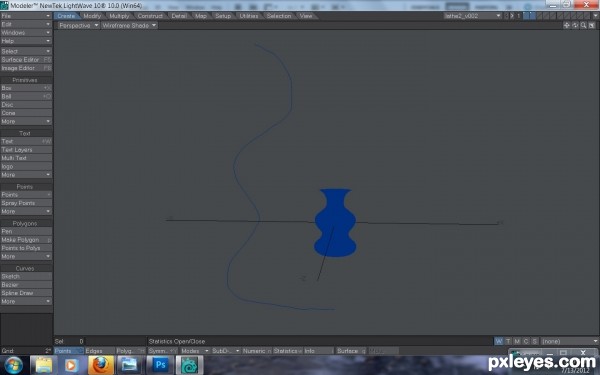Enable the S selection set mode
This screenshot has width=600, height=375.
(535, 341)
